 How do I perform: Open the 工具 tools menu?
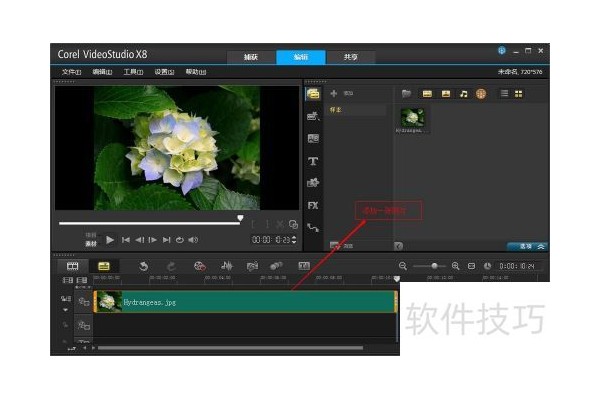133,72
